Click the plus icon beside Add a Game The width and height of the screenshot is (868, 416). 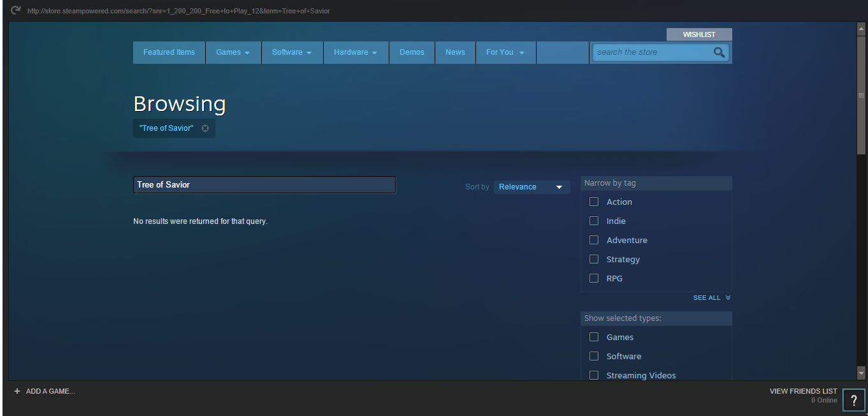(x=17, y=391)
